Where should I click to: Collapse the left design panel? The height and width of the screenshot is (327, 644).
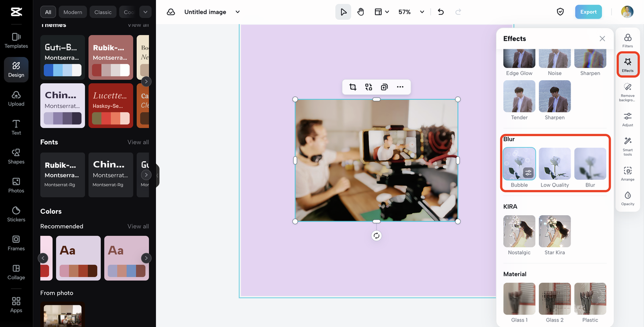point(157,175)
